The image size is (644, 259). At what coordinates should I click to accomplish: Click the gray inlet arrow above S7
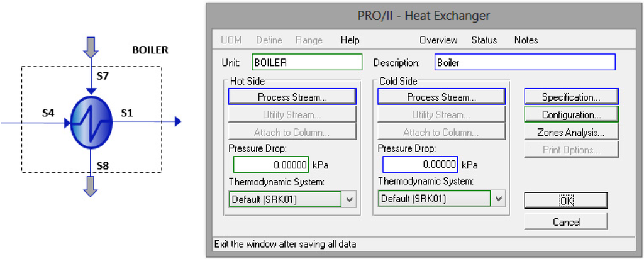coord(91,47)
